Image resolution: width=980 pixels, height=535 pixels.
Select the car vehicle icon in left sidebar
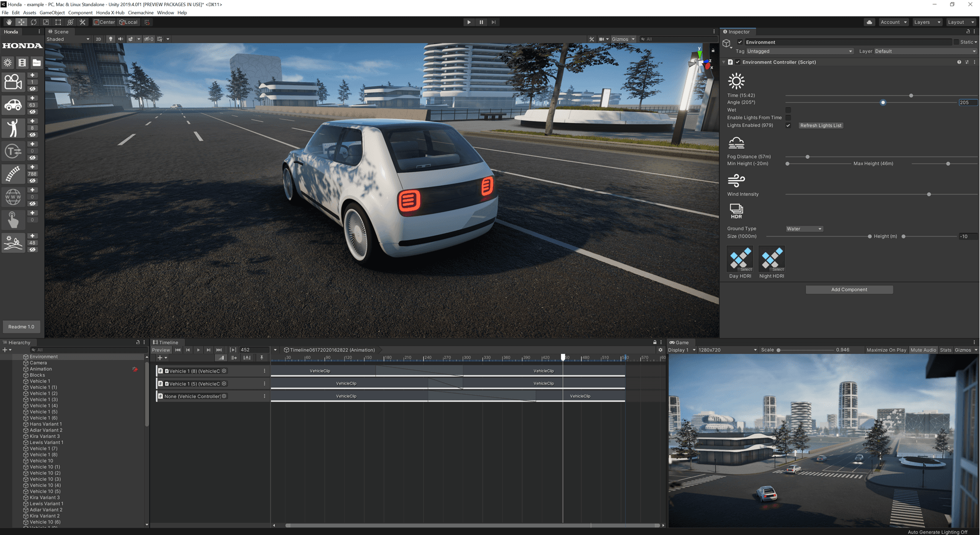(x=13, y=105)
